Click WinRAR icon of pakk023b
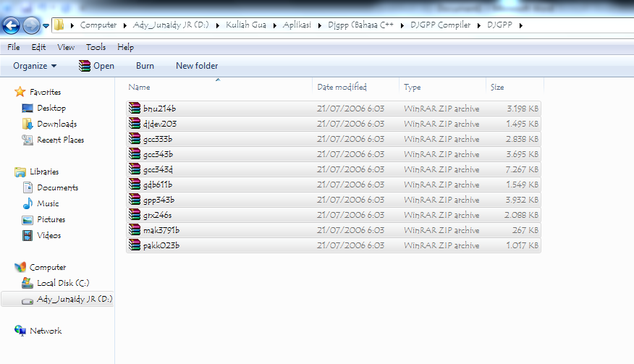Screen dimensions: 634x364 pos(134,245)
